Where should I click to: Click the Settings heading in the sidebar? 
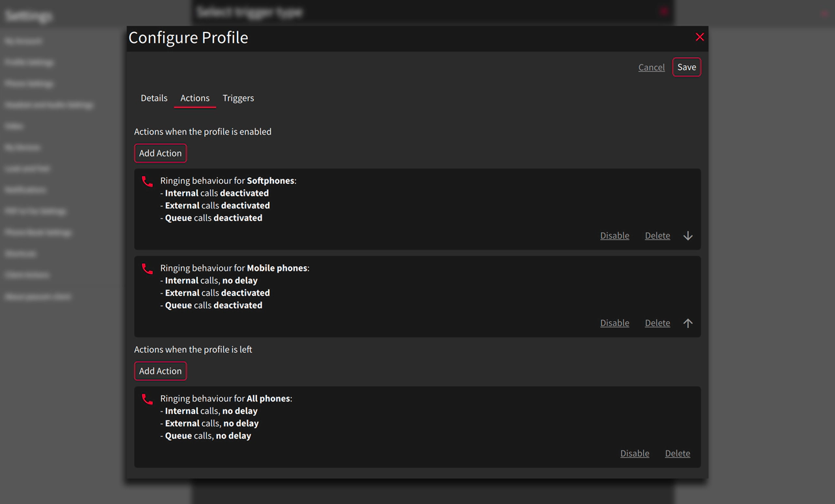click(x=29, y=15)
